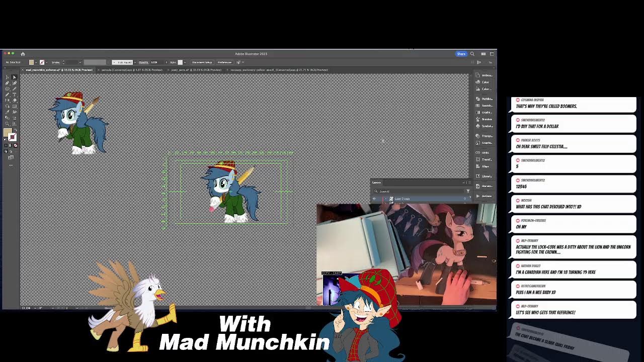Switch to mad_munchkin_enforcer.ai tab

pos(59,70)
